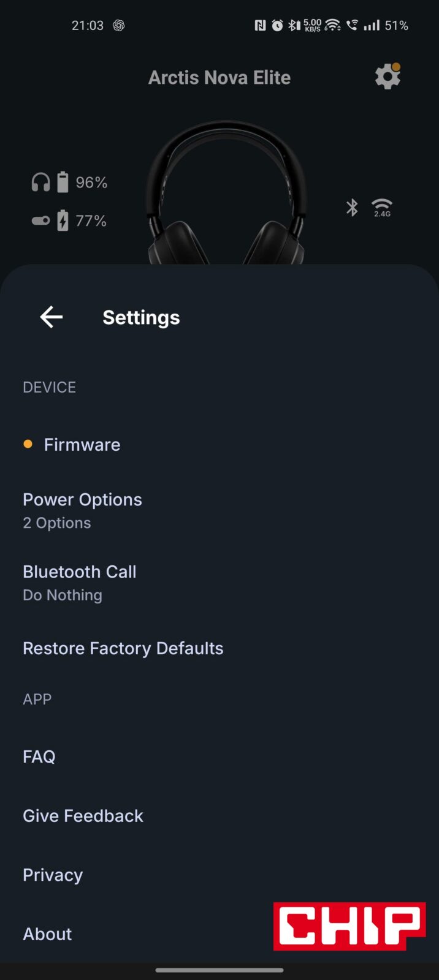The height and width of the screenshot is (980, 439).
Task: Open Power Options settings
Action: (82, 510)
